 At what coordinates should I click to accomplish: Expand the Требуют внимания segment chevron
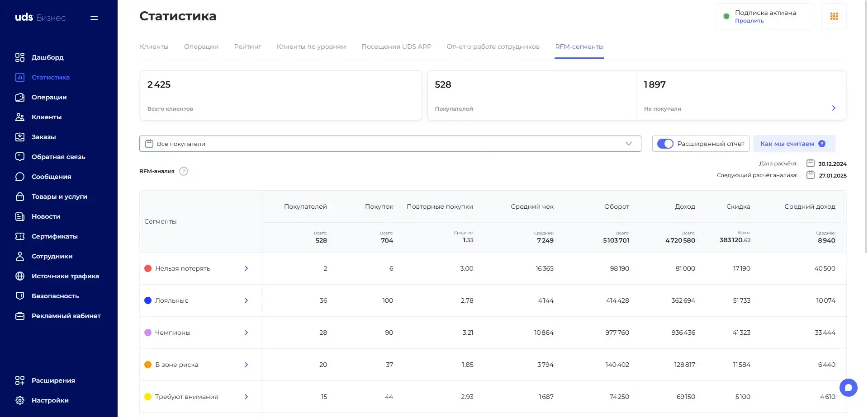(246, 397)
